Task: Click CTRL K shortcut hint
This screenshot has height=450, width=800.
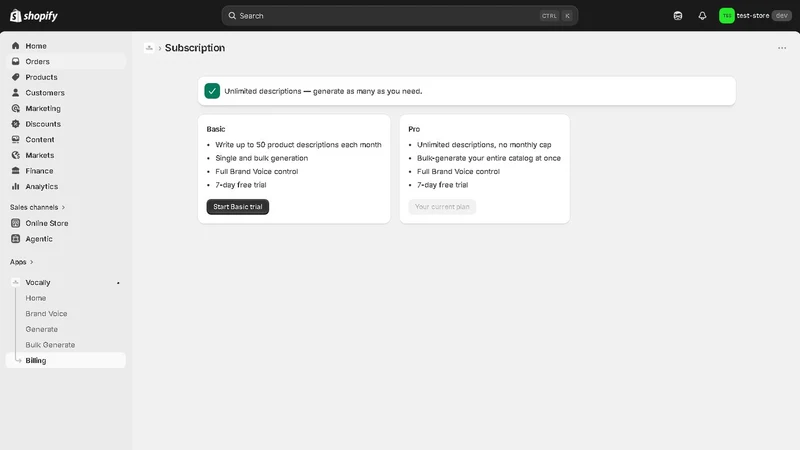Action: pos(556,16)
